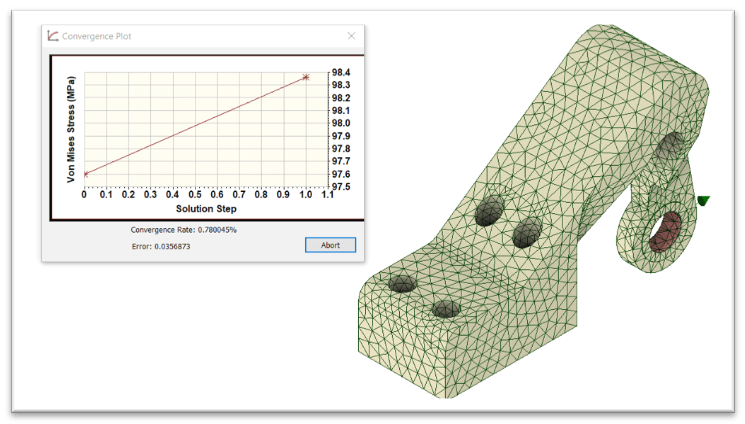
Task: Click the Error: 0.0356873 text
Action: tap(161, 246)
